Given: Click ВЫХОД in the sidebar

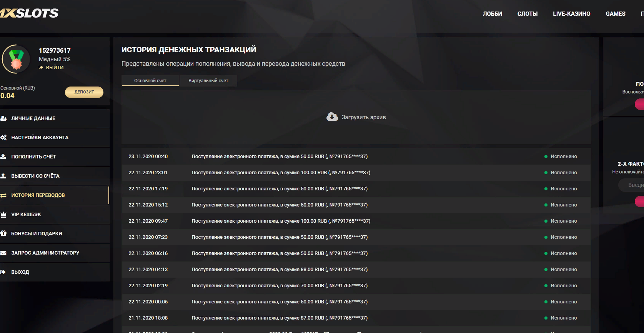Looking at the screenshot, I should point(55,272).
